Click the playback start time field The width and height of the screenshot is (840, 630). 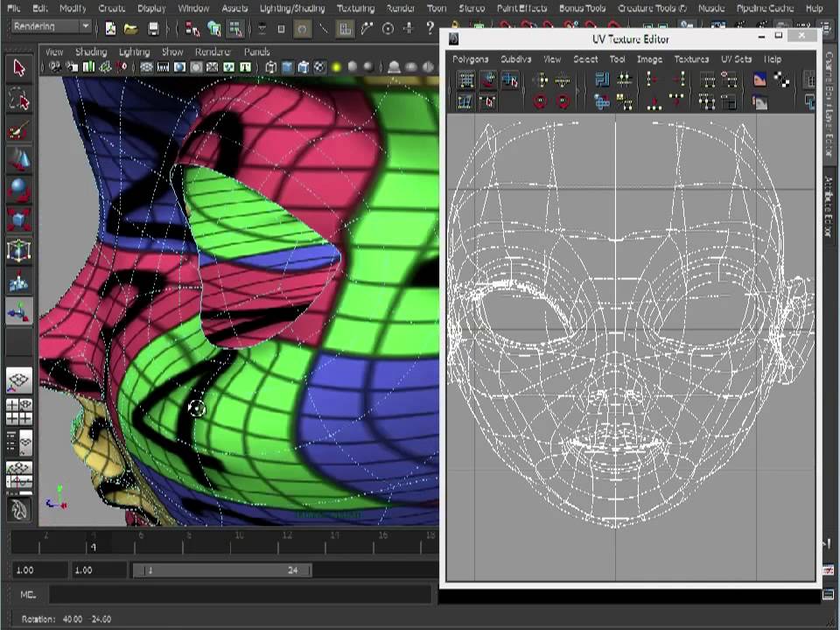pos(99,570)
